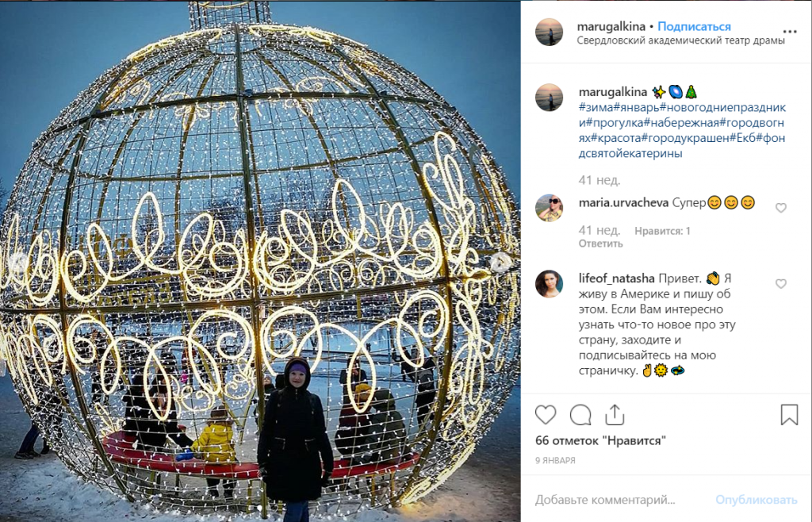
Task: Open the three-dots options menu
Action: click(790, 32)
